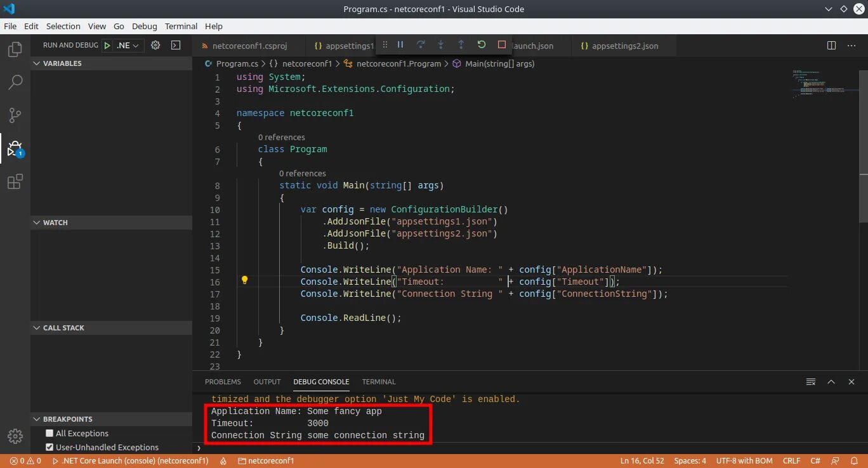Open the Edit menu
This screenshot has height=468, width=868.
(31, 26)
